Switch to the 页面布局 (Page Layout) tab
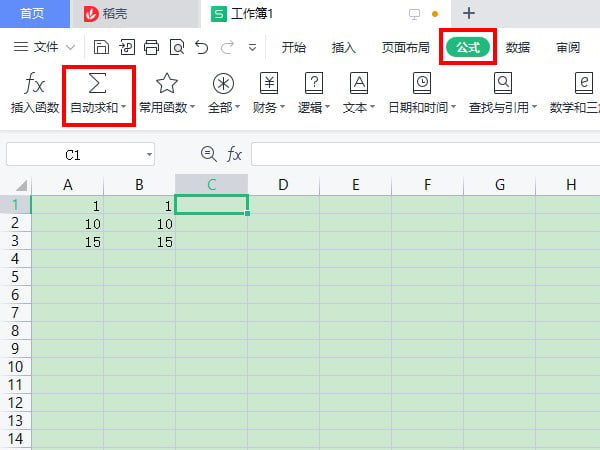The height and width of the screenshot is (450, 600). click(405, 47)
